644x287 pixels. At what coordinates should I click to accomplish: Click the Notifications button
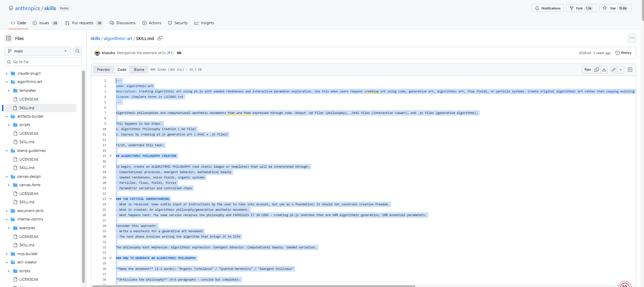(x=548, y=8)
